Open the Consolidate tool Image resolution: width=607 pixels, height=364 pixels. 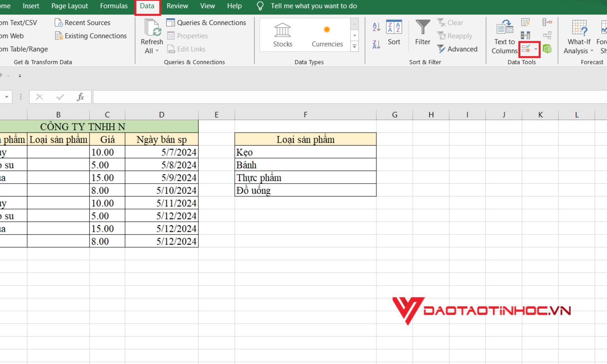click(x=548, y=22)
